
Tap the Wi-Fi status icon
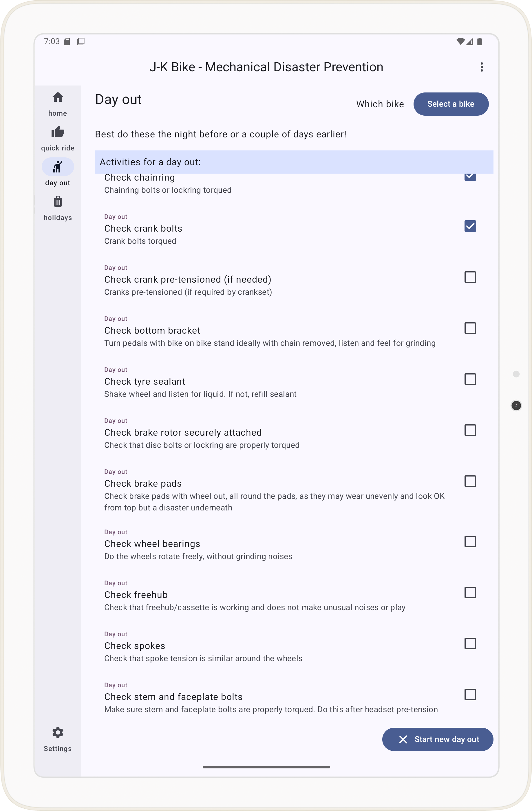[460, 41]
